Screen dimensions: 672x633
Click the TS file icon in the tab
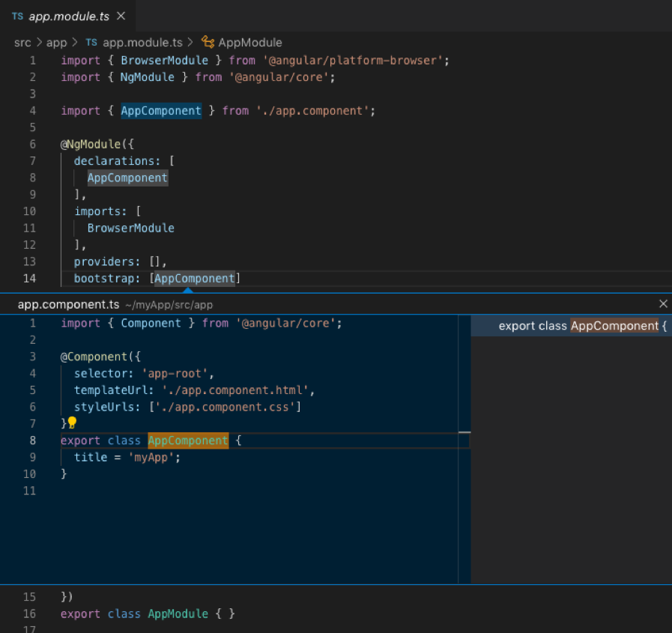pyautogui.click(x=17, y=16)
